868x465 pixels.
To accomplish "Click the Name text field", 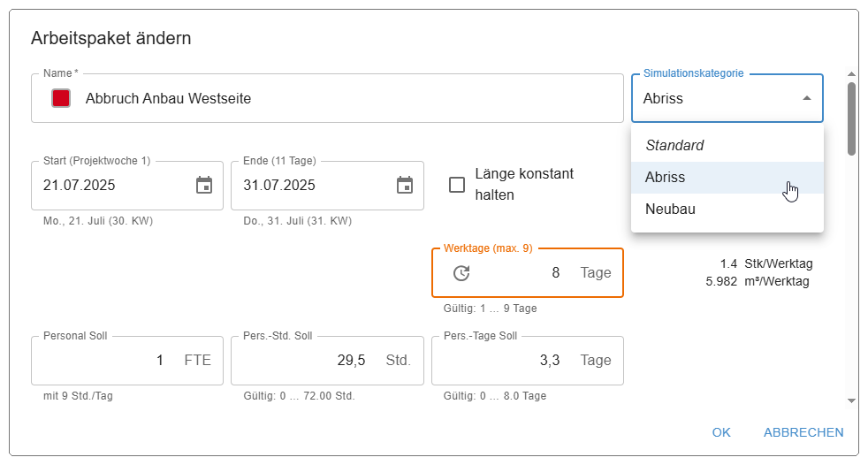I will coord(345,99).
